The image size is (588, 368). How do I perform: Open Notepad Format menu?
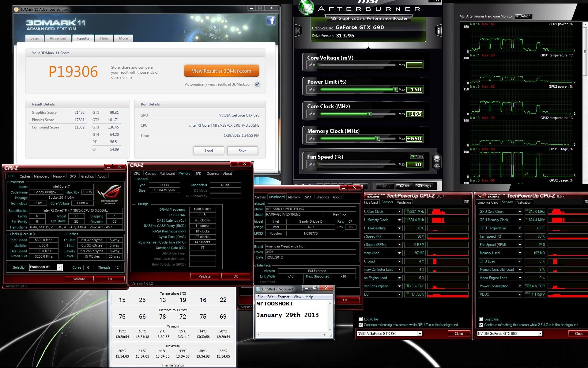283,297
